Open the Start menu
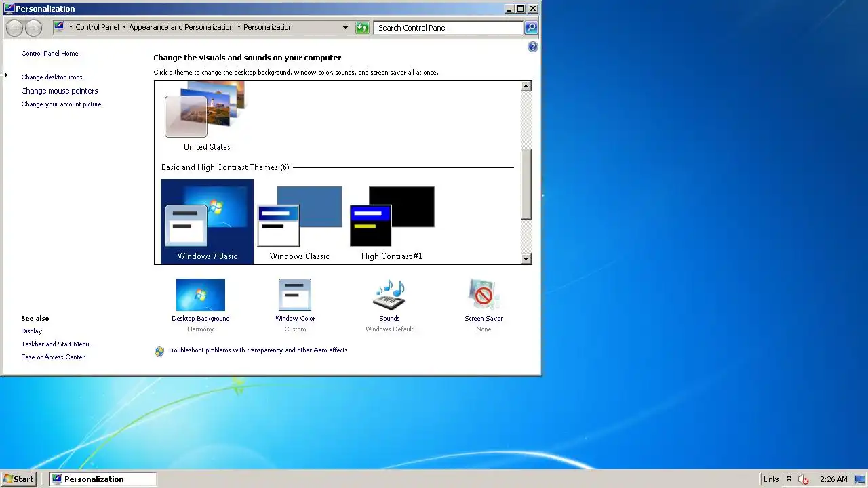This screenshot has width=868, height=488. click(19, 479)
